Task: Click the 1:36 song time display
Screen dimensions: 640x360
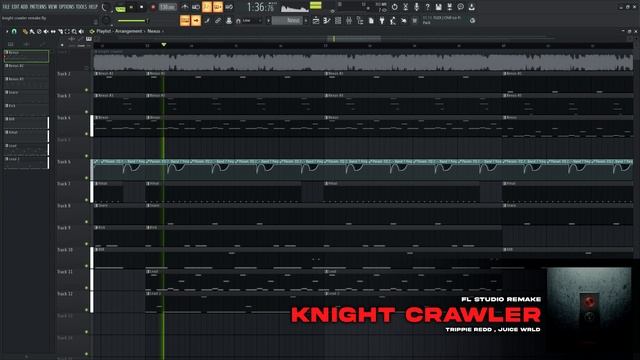Action: (x=260, y=7)
